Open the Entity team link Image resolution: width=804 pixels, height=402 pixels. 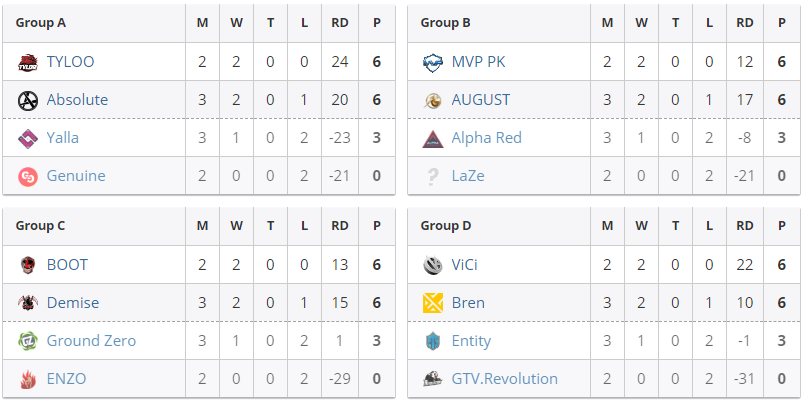(471, 341)
